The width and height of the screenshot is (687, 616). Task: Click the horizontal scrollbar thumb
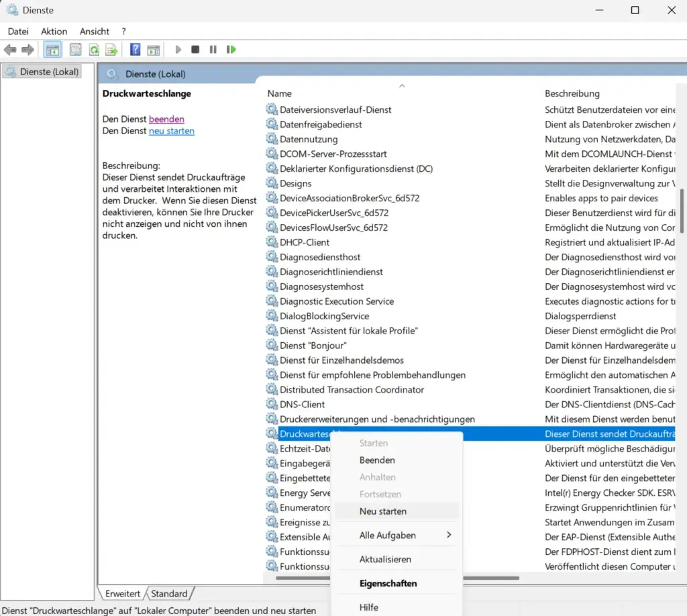397,578
